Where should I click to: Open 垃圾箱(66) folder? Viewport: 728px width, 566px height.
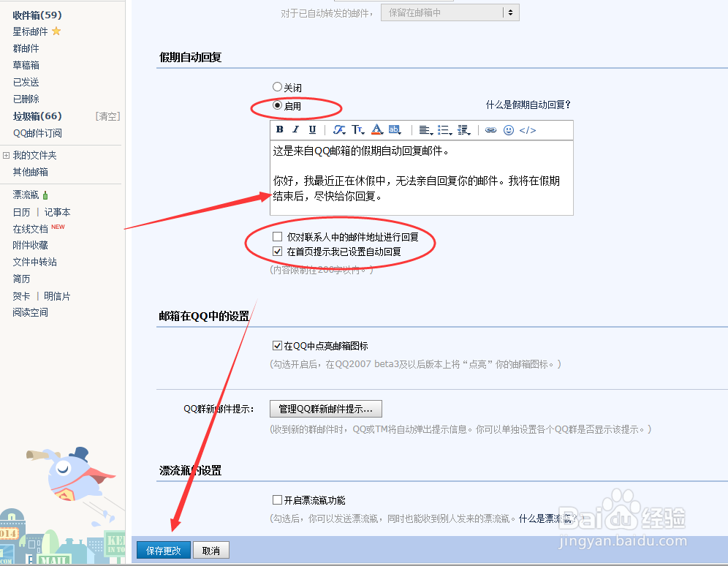click(x=37, y=116)
